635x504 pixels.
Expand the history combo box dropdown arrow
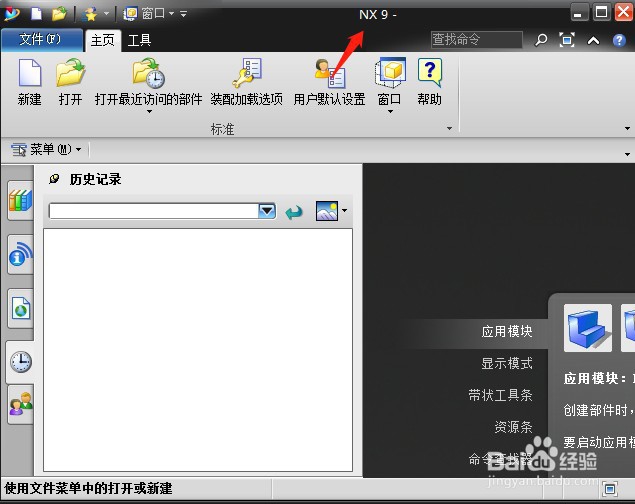[267, 211]
